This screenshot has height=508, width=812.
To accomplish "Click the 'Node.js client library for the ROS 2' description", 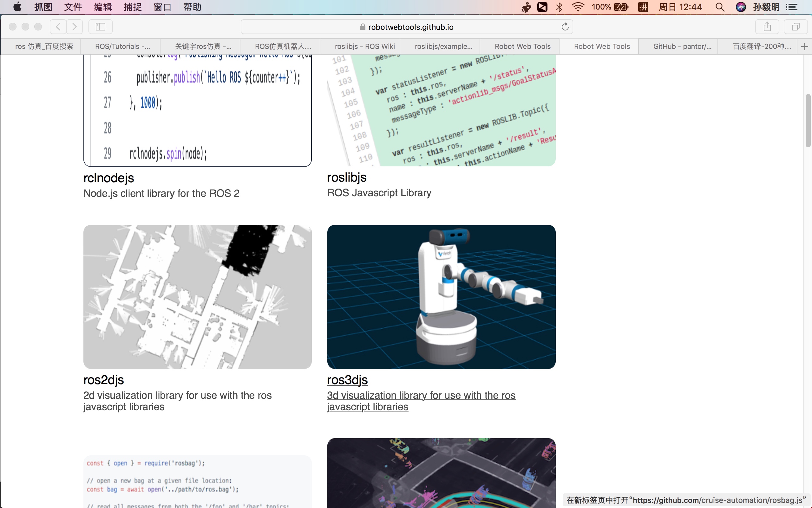I will (x=161, y=193).
